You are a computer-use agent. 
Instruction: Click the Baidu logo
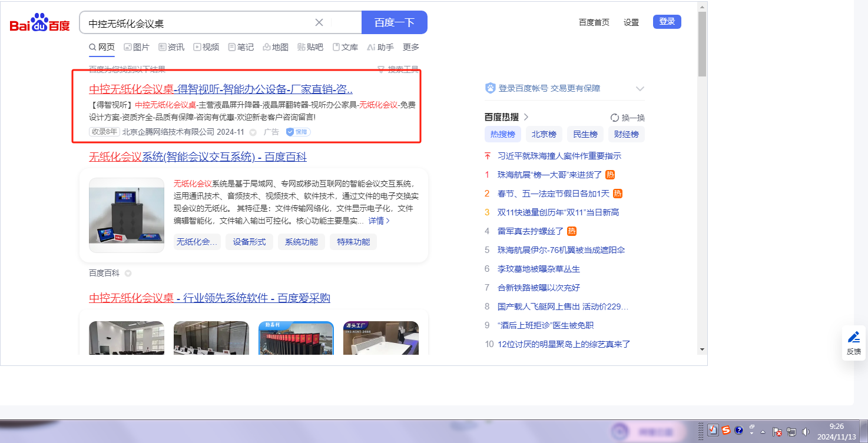tap(39, 23)
